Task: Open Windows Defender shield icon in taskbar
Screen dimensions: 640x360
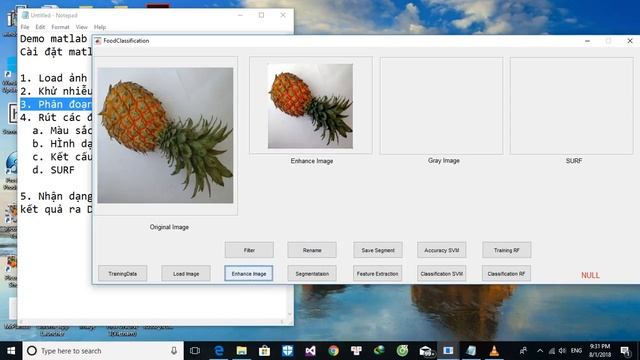Action: coord(287,351)
